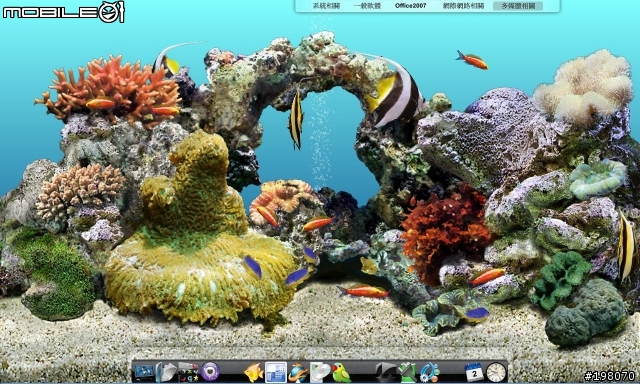
Task: Click the analog clock dock icon
Action: click(x=496, y=372)
